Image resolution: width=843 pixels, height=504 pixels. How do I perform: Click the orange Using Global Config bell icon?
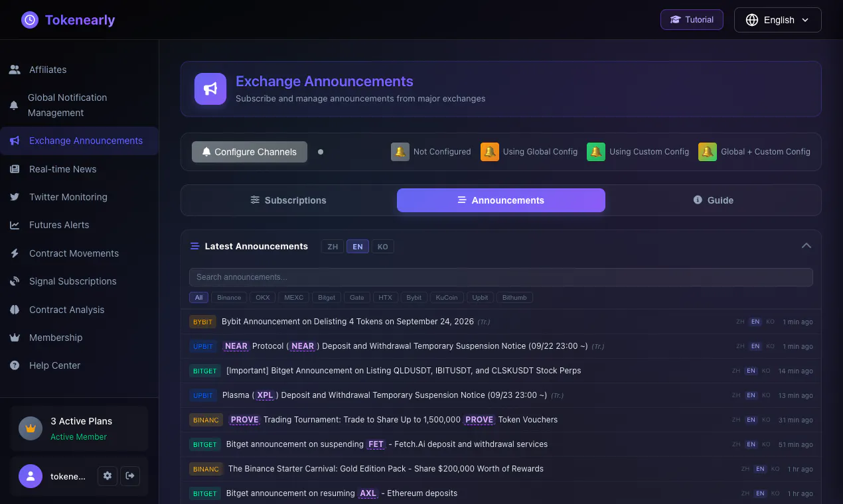click(x=490, y=152)
